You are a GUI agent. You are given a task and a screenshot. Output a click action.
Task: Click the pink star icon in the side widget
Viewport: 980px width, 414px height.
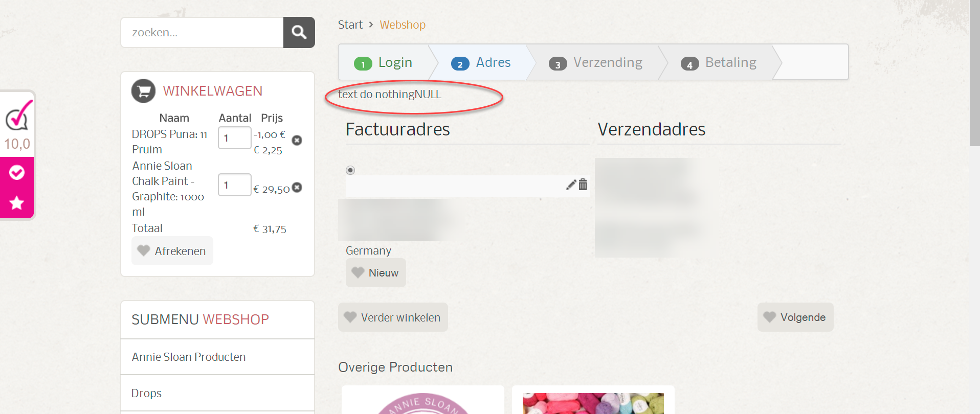tap(17, 203)
